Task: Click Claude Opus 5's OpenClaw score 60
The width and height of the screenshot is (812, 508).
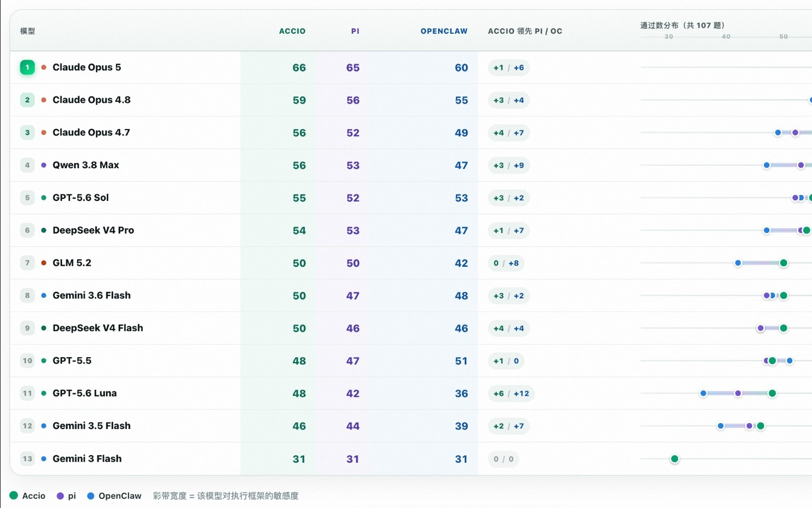Action: 462,68
